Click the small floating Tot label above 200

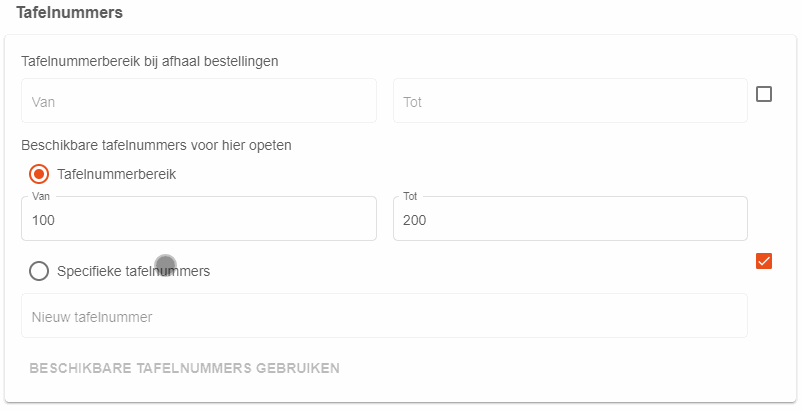point(410,196)
